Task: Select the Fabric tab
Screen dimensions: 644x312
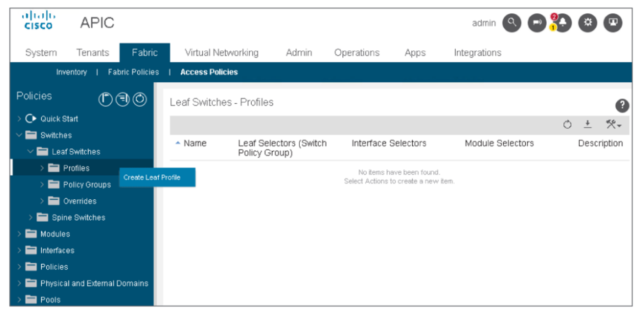Action: coord(145,53)
